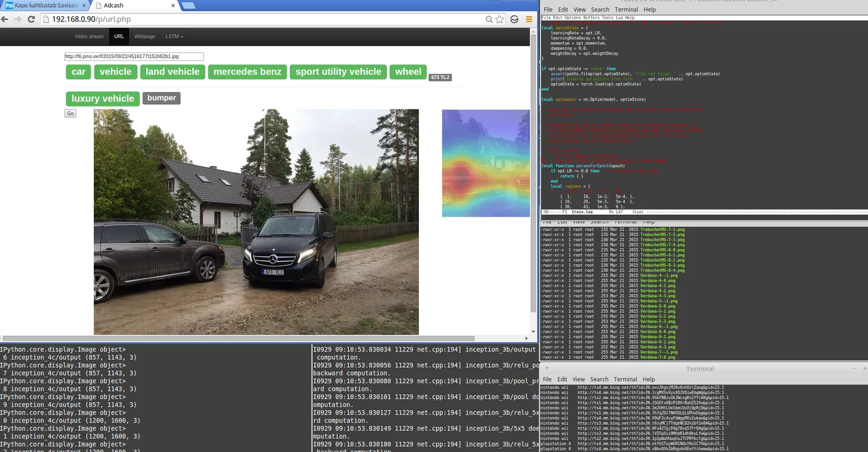
Task: Click file name 'TrebuchetMS-7-1.png' in listing
Action: [662, 229]
